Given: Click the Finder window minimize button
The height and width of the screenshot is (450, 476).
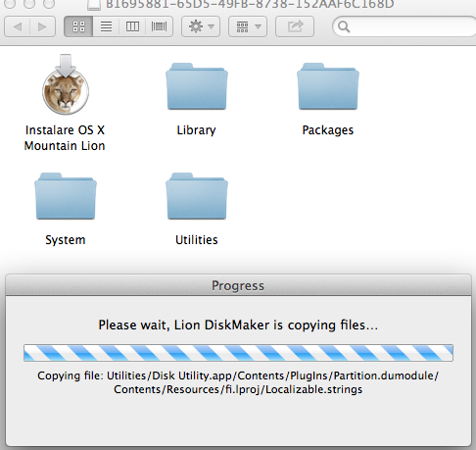Looking at the screenshot, I should [x=29, y=3].
